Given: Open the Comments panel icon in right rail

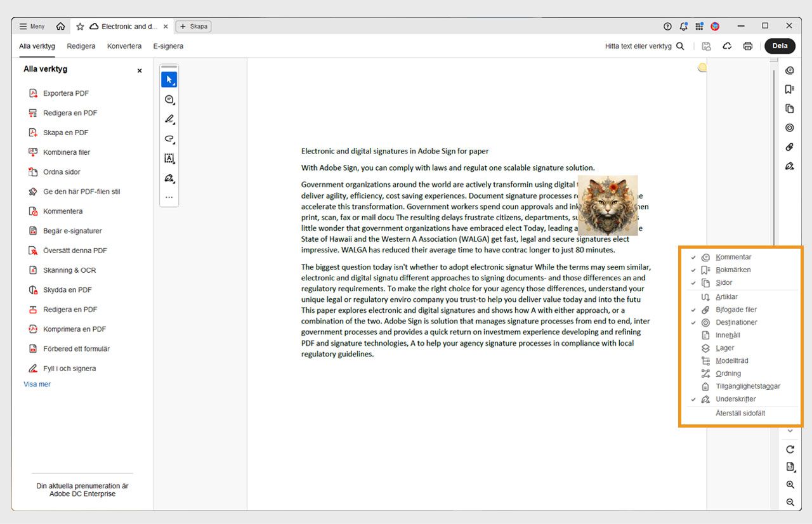Looking at the screenshot, I should pyautogui.click(x=790, y=70).
